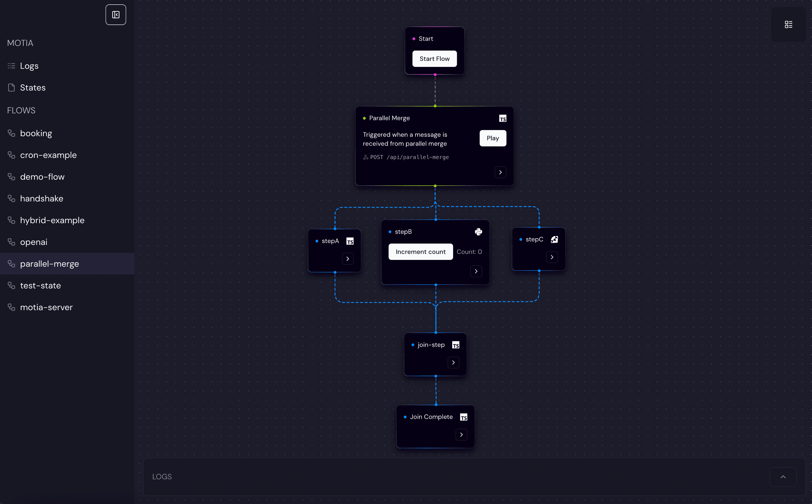Open the States page in the sidebar
Viewport: 812px width, 504px height.
(32, 88)
